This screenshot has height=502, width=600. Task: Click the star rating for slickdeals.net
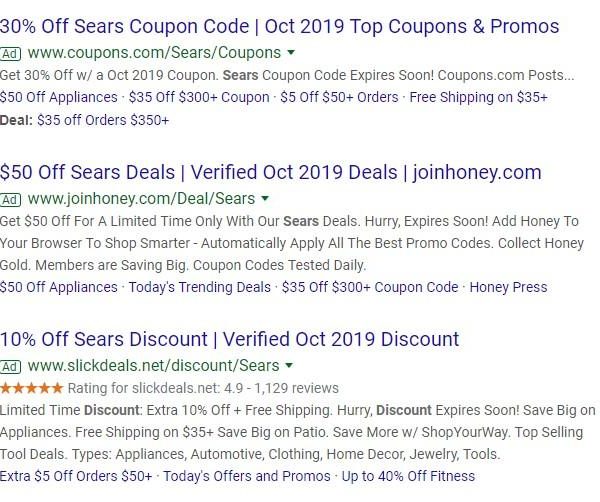pos(31,388)
